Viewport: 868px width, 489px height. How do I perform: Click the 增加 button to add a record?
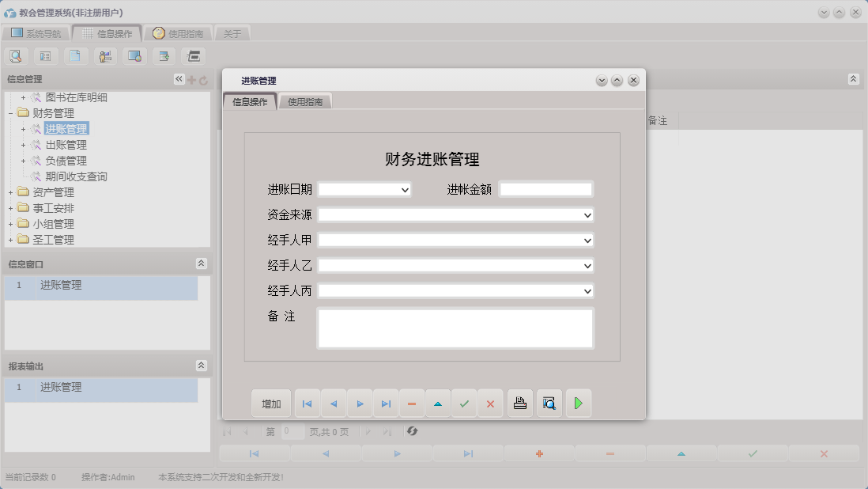271,403
